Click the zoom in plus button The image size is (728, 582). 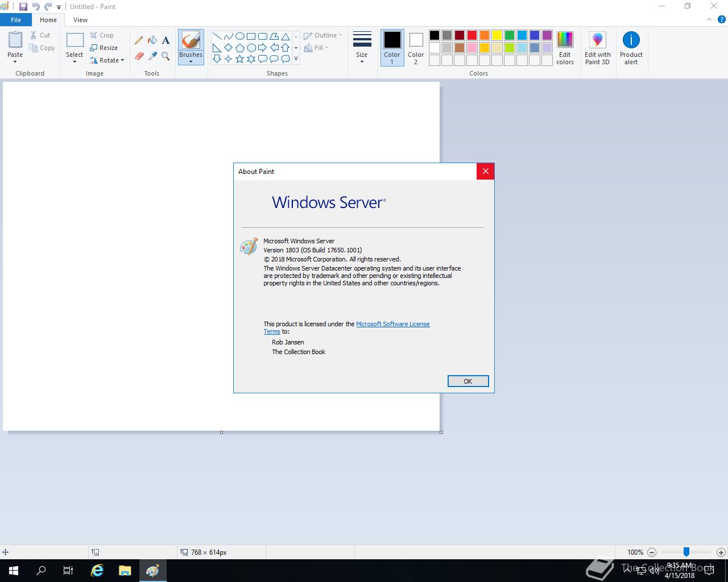pos(721,552)
